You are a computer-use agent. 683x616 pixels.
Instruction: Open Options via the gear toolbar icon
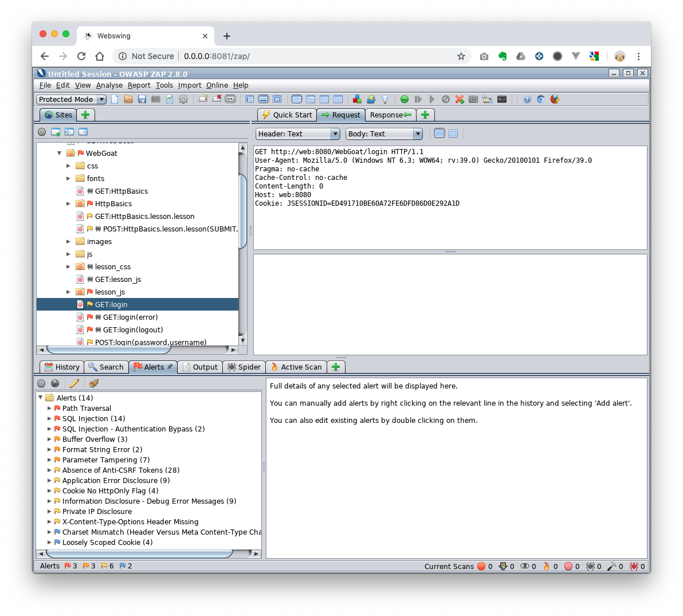point(183,99)
